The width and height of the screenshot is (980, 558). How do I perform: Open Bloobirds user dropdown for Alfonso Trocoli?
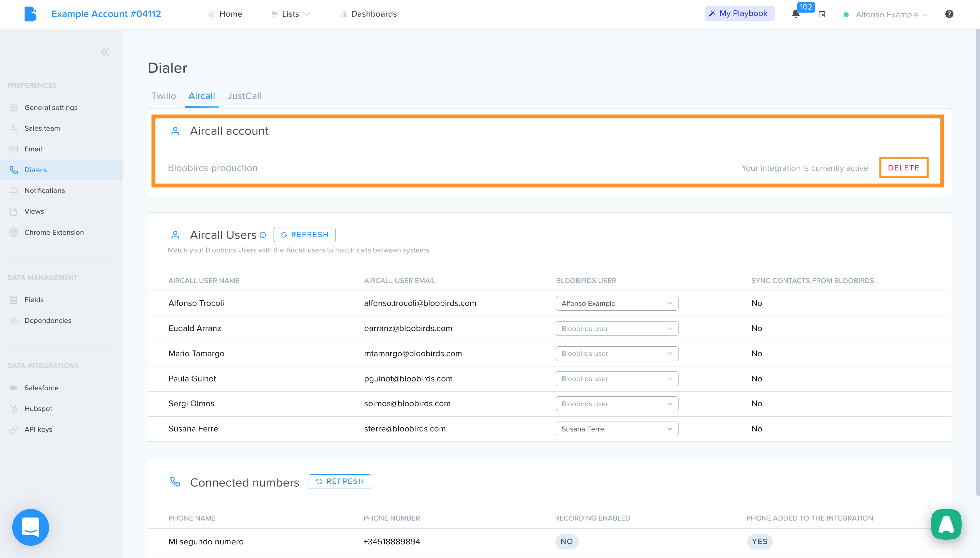pos(617,303)
